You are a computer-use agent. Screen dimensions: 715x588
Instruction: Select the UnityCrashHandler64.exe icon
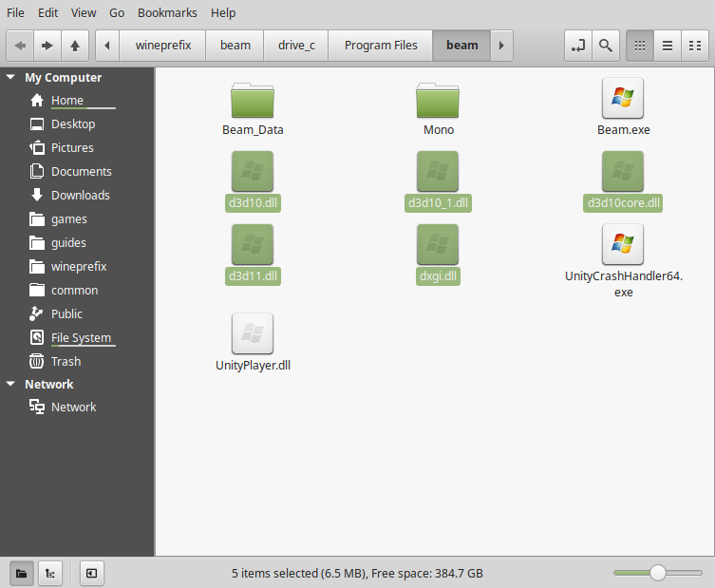623,244
